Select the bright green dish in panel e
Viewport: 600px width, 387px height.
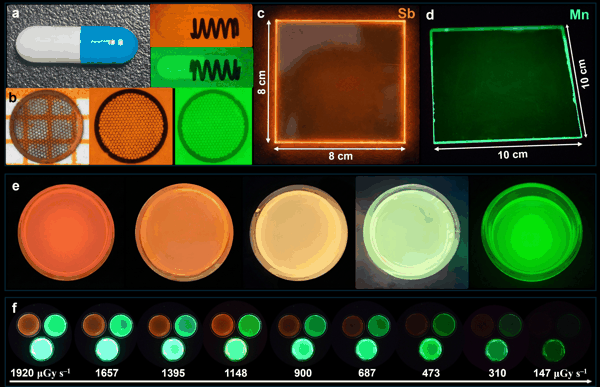coord(532,232)
